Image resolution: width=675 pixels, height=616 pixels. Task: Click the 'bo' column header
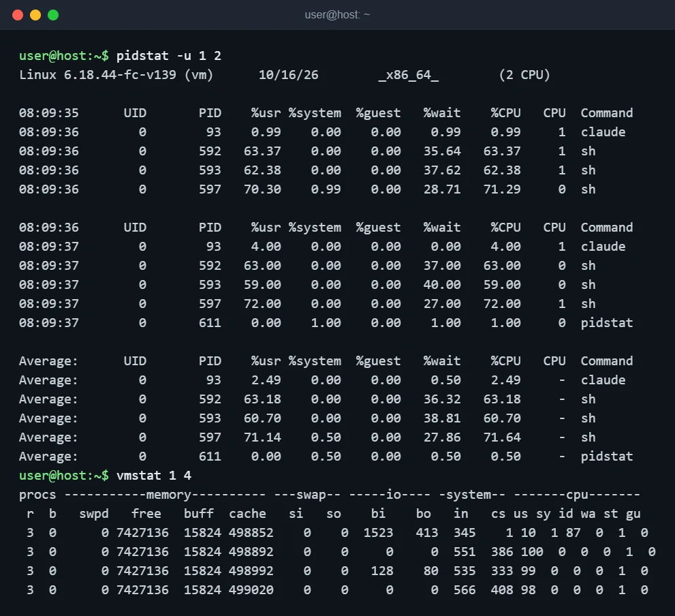click(x=423, y=514)
